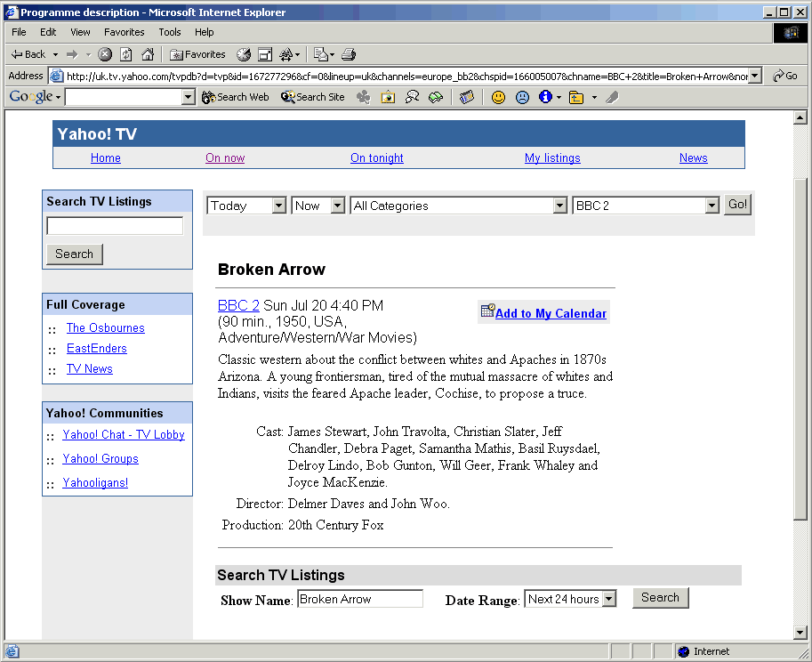Open the Favorites menu
This screenshot has width=812, height=662.
pos(125,32)
